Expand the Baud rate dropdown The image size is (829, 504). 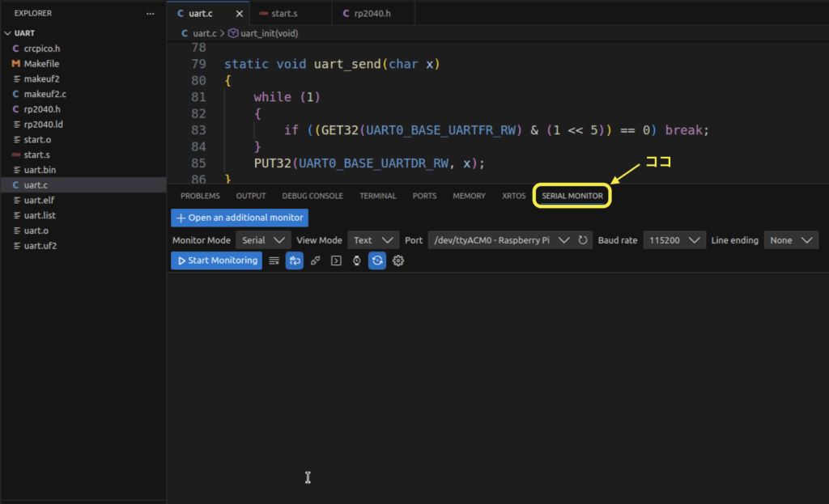point(674,240)
